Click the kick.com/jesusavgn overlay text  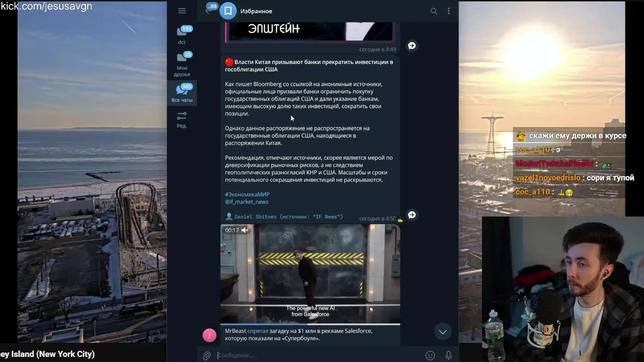point(46,7)
